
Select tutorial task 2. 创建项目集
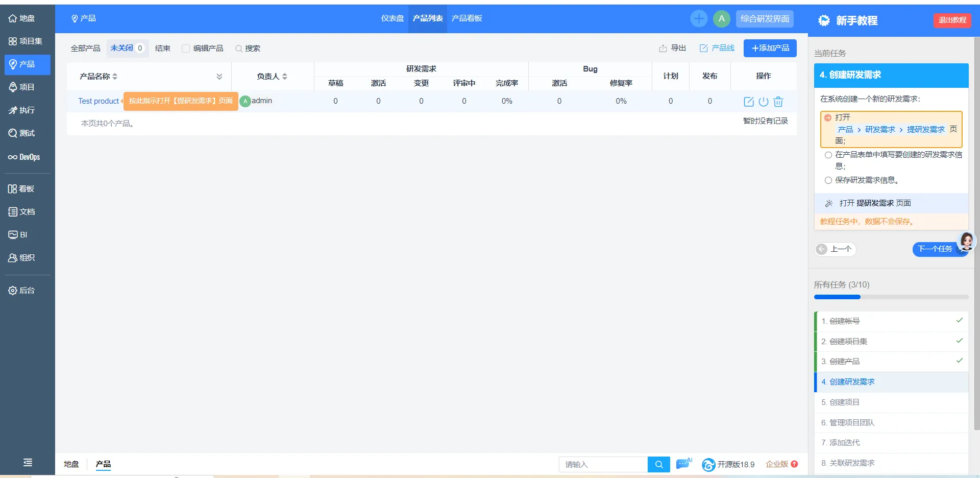(892, 342)
